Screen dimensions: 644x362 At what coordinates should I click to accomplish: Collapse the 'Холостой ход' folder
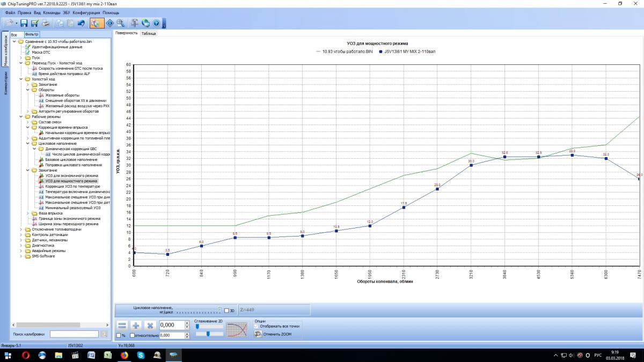tap(21, 79)
